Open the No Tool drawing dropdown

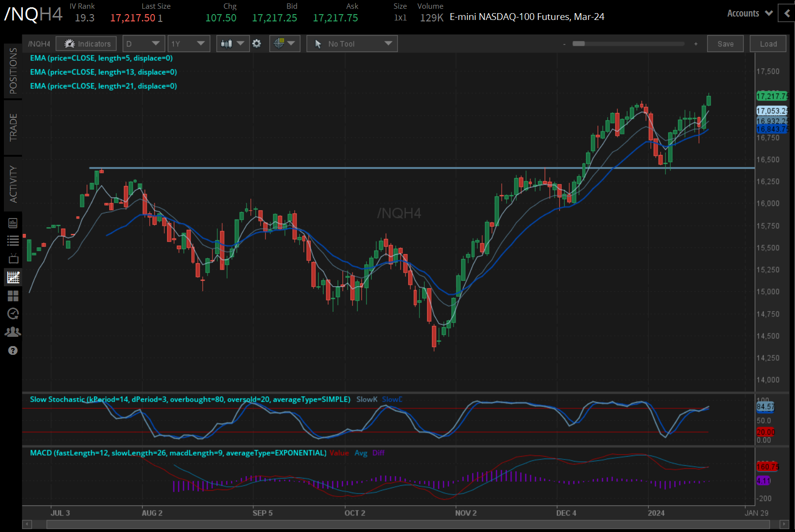click(x=352, y=44)
